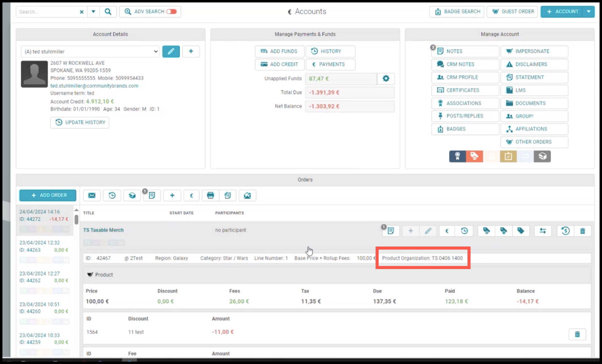Click the pencil edit account button
Viewport: 602px width, 364px height.
(171, 51)
